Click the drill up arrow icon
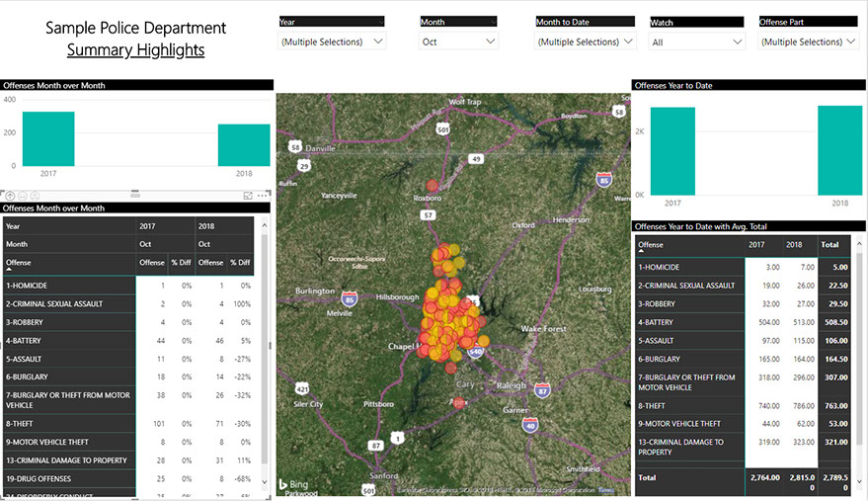 pyautogui.click(x=8, y=196)
